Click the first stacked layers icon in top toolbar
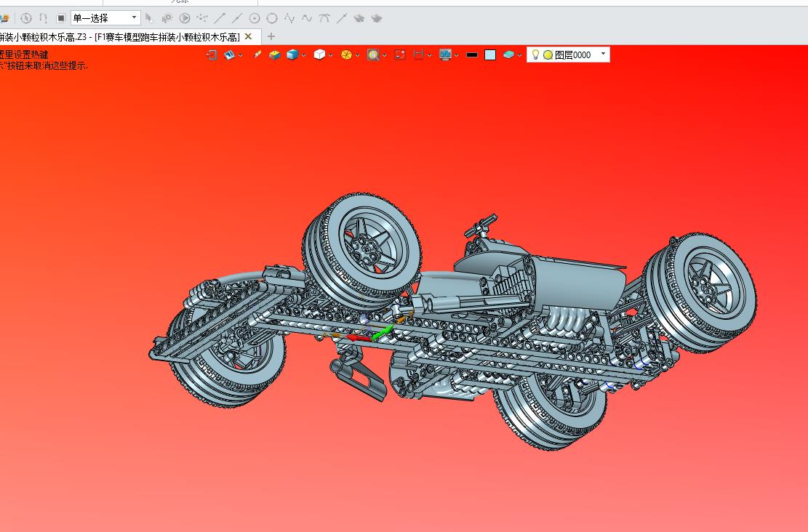808x532 pixels. 359,19
